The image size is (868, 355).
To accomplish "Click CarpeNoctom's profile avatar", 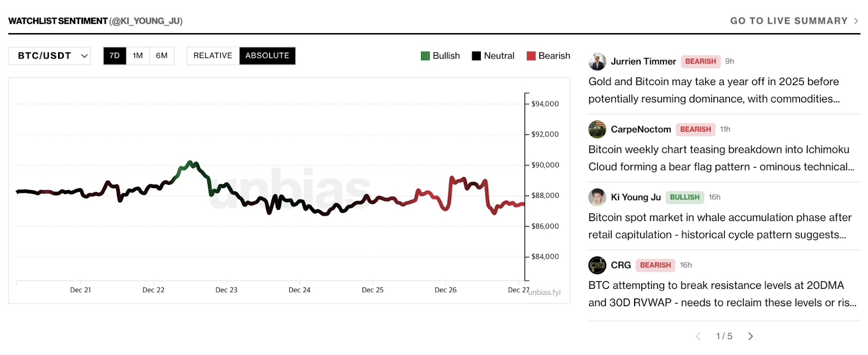I will (x=597, y=130).
